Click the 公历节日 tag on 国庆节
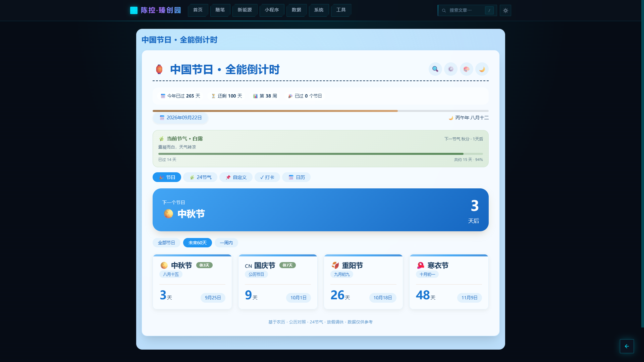This screenshot has height=362, width=644. (x=256, y=274)
